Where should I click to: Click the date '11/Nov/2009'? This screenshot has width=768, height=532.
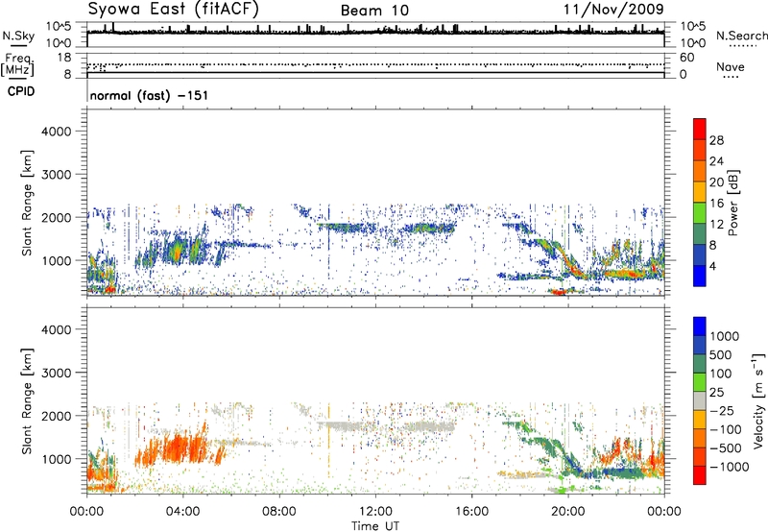coord(613,9)
